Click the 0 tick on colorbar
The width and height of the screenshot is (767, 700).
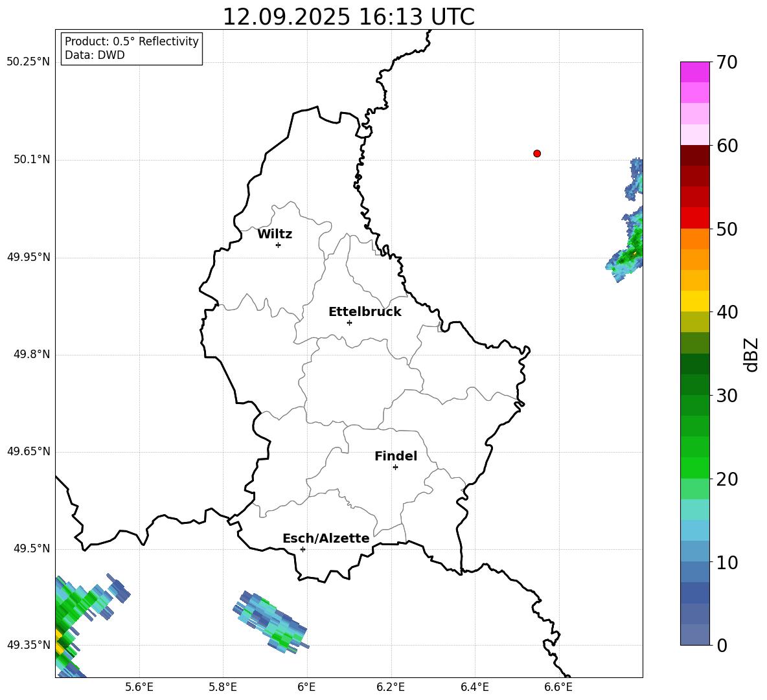point(721,645)
